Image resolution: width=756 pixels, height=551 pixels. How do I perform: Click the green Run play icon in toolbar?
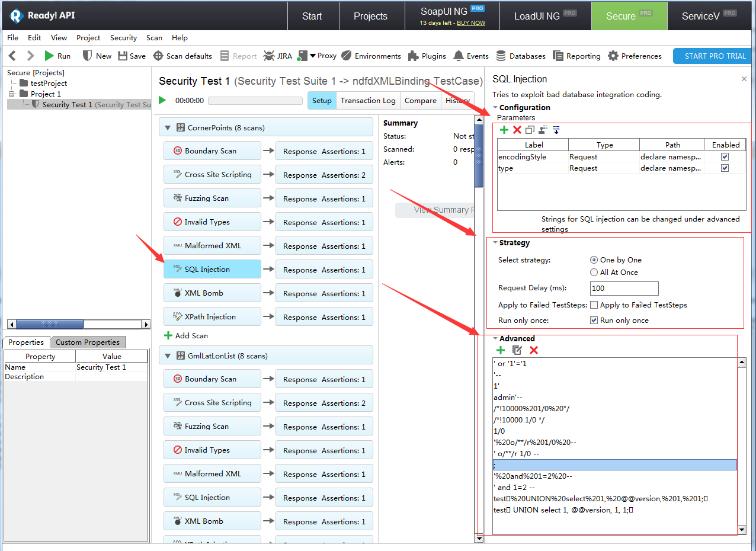click(x=49, y=56)
